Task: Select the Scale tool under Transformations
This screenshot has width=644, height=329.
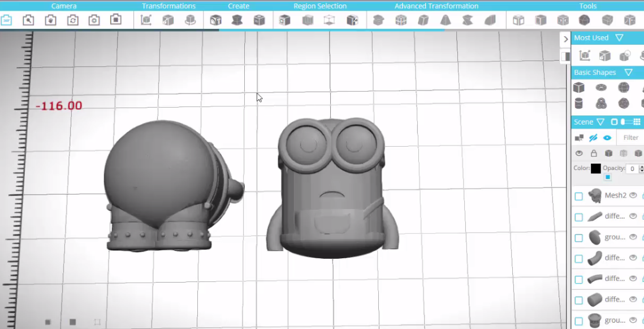Action: 168,20
